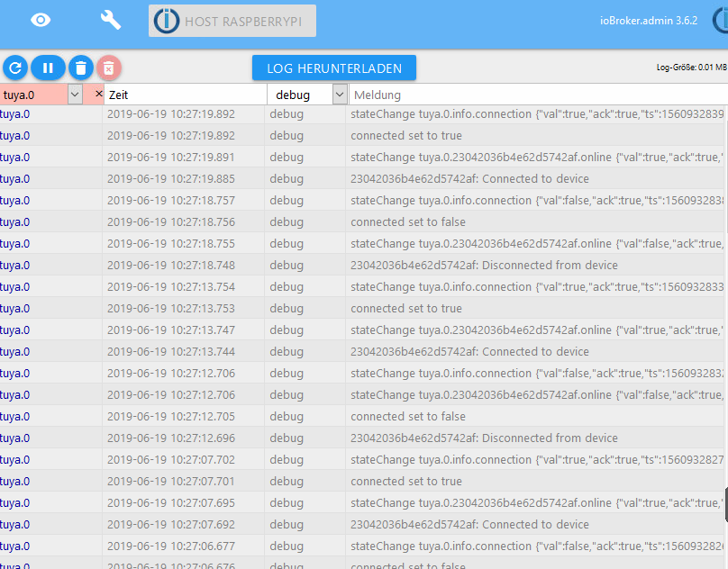Click the vertical scrollbar handle

(725, 505)
